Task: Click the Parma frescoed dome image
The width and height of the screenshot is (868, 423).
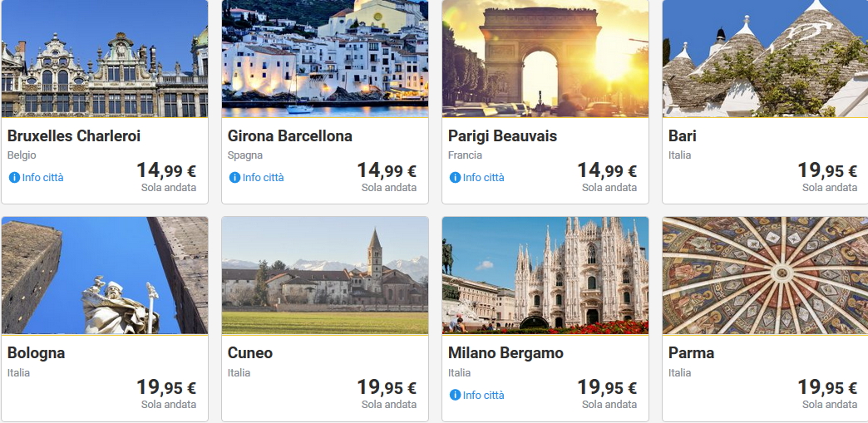Action: (765, 275)
